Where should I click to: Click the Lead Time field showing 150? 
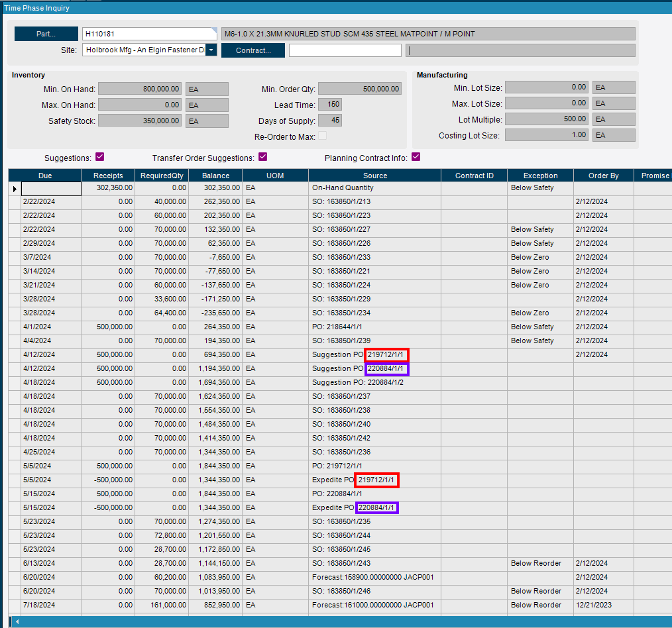tap(330, 105)
